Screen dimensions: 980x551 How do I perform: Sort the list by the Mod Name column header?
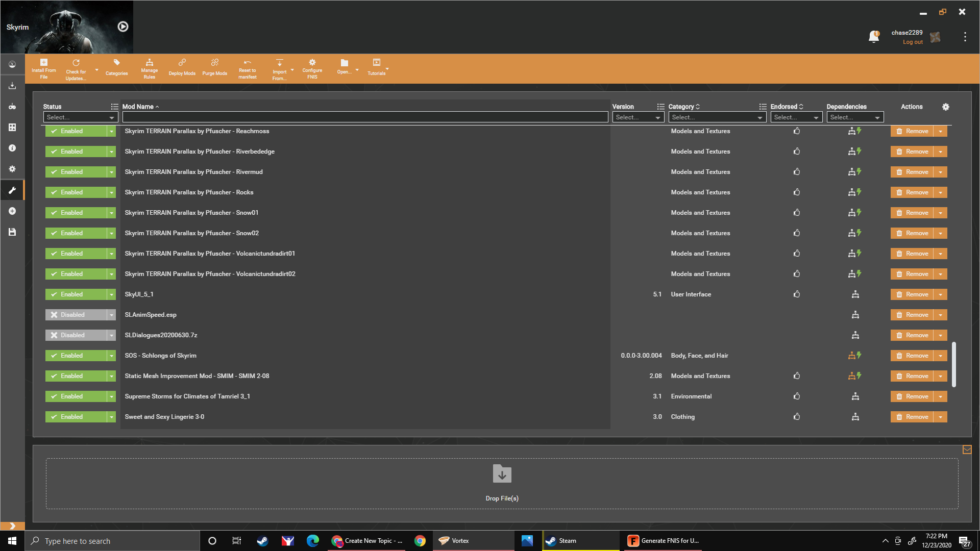[138, 107]
